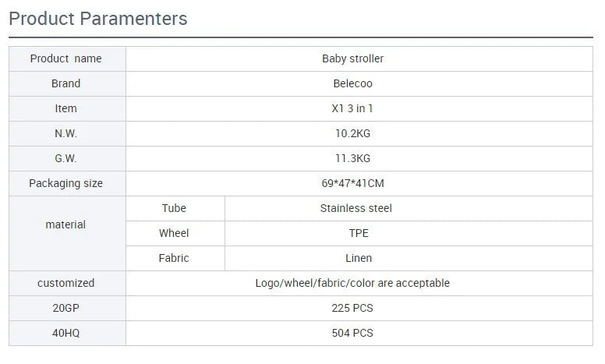
Task: Select the Brand label cell
Action: (67, 83)
